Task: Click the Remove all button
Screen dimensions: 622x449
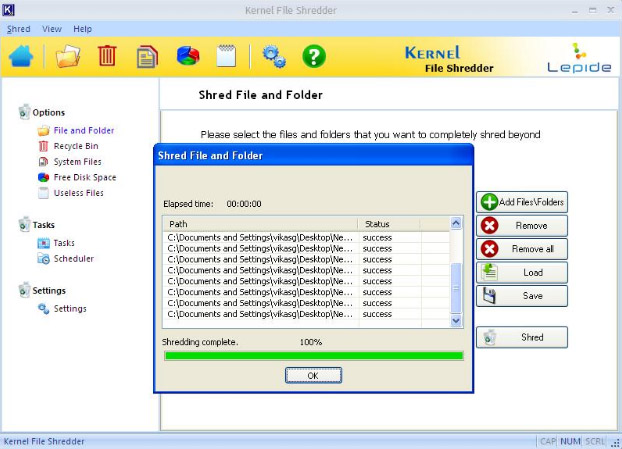Action: pyautogui.click(x=522, y=249)
